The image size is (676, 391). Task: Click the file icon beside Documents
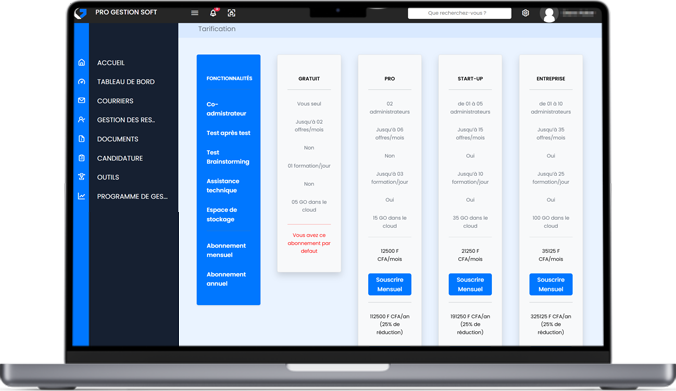click(81, 139)
